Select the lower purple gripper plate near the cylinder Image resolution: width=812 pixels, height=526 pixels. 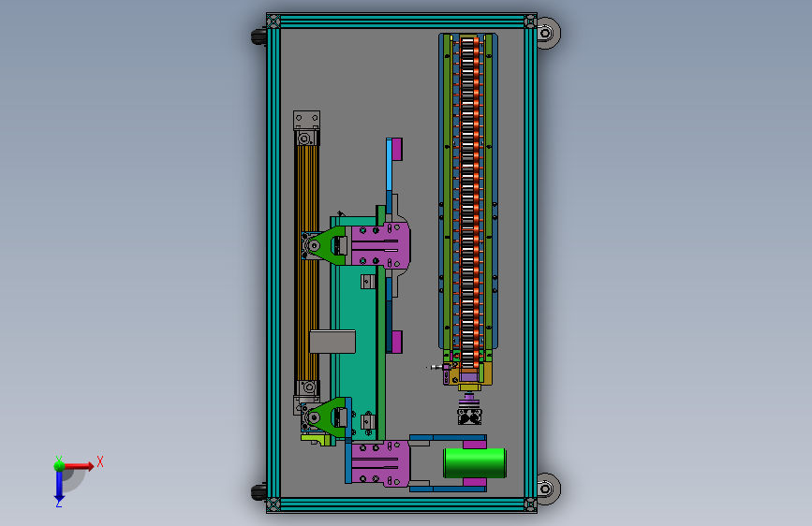click(380, 463)
